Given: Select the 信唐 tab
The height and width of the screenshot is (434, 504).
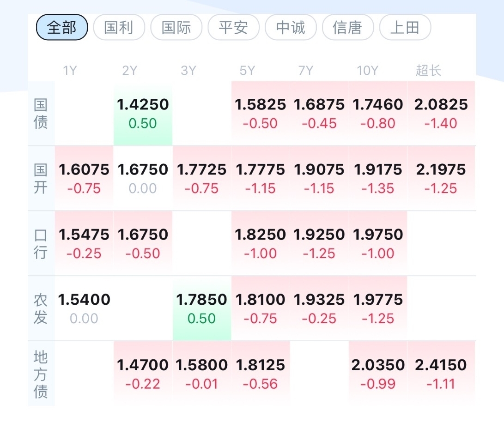Looking at the screenshot, I should [x=347, y=28].
